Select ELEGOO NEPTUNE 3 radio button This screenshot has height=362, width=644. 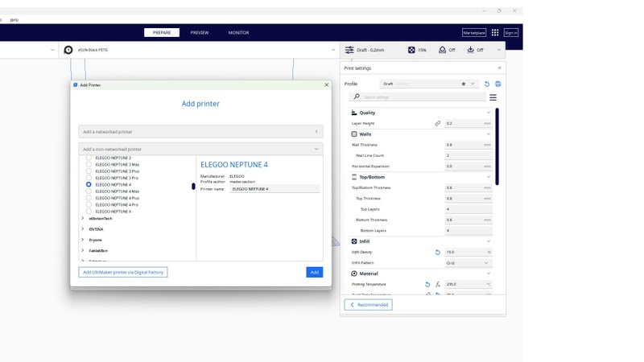click(x=89, y=158)
